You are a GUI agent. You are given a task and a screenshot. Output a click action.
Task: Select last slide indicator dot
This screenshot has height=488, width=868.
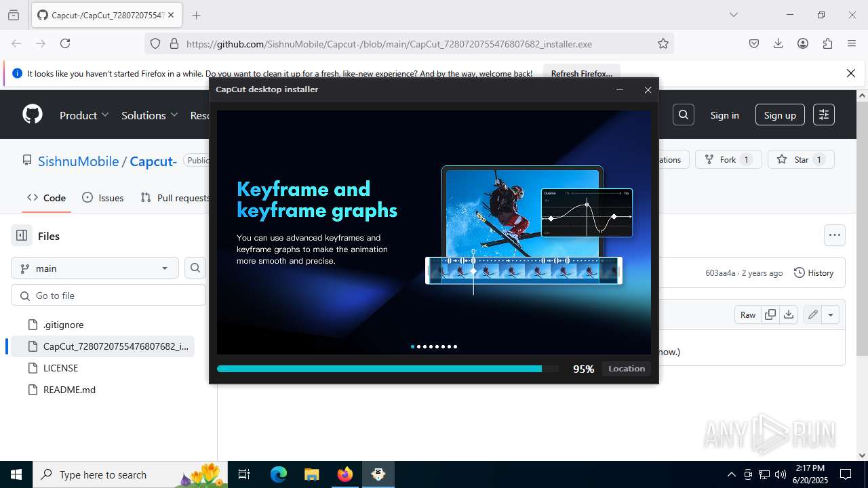(455, 346)
